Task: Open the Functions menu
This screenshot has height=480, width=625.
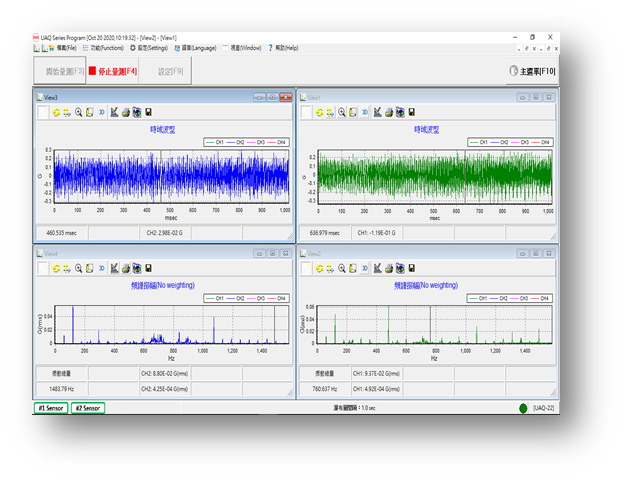Action: pos(106,47)
